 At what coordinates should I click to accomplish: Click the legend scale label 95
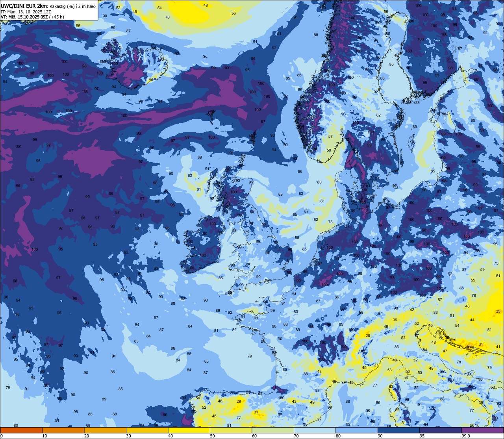click(422, 436)
